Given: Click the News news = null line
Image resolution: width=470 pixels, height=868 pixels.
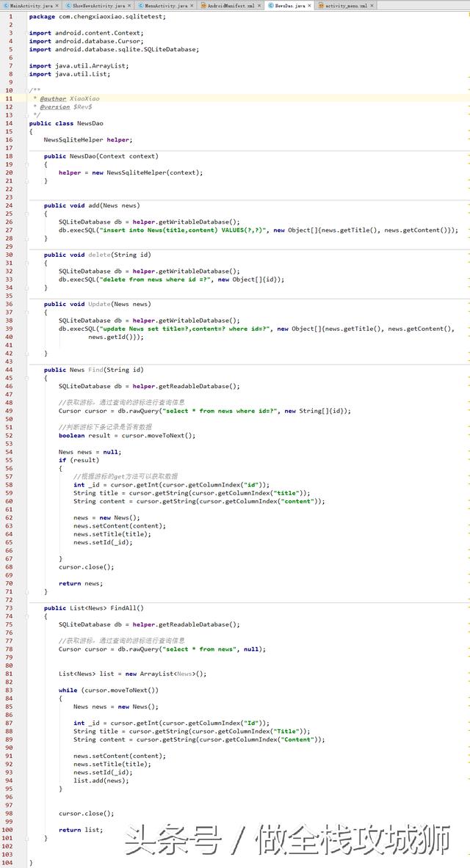Looking at the screenshot, I should coord(90,452).
